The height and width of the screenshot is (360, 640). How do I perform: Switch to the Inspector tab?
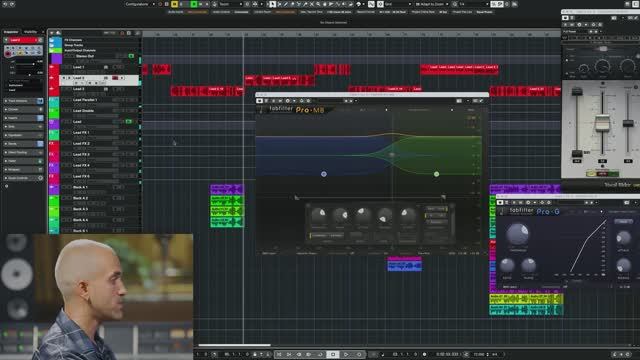[x=11, y=31]
